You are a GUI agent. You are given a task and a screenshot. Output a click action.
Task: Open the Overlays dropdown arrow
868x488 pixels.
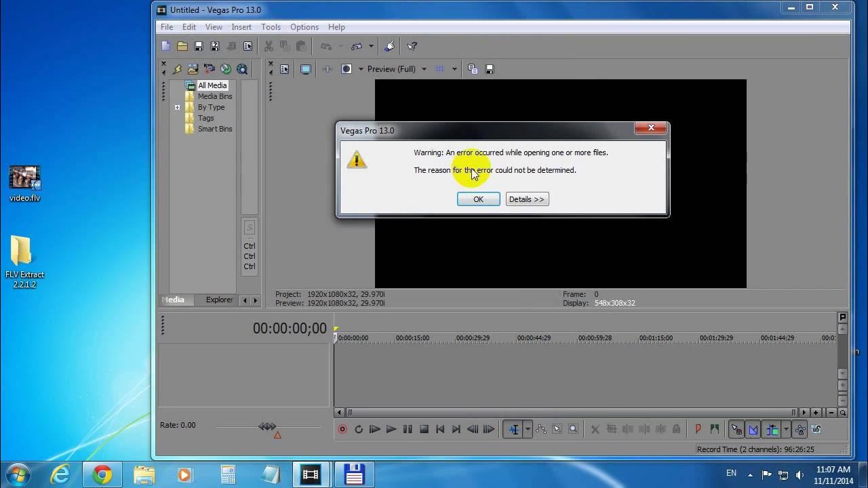coord(454,69)
